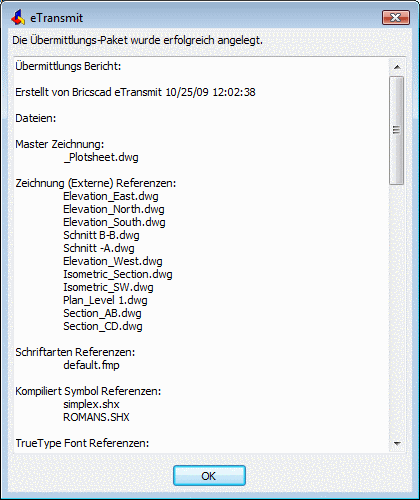Click Schnitt B-B.dwg line in report

point(101,235)
